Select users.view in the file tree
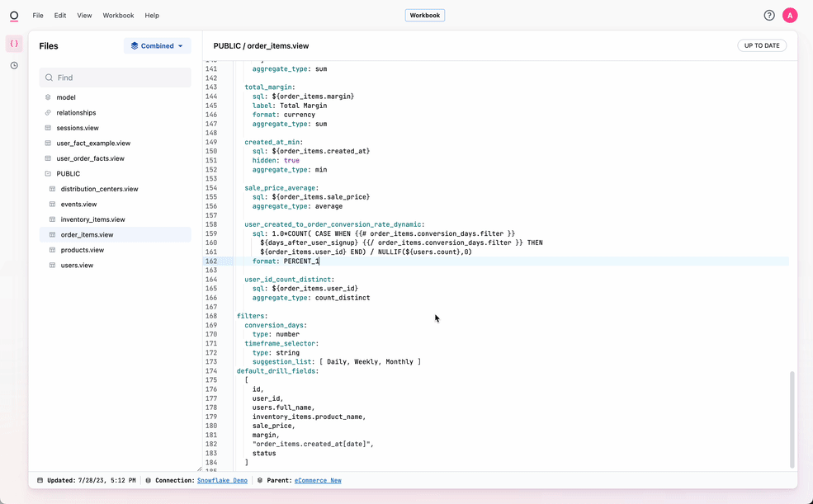The image size is (813, 504). [77, 266]
